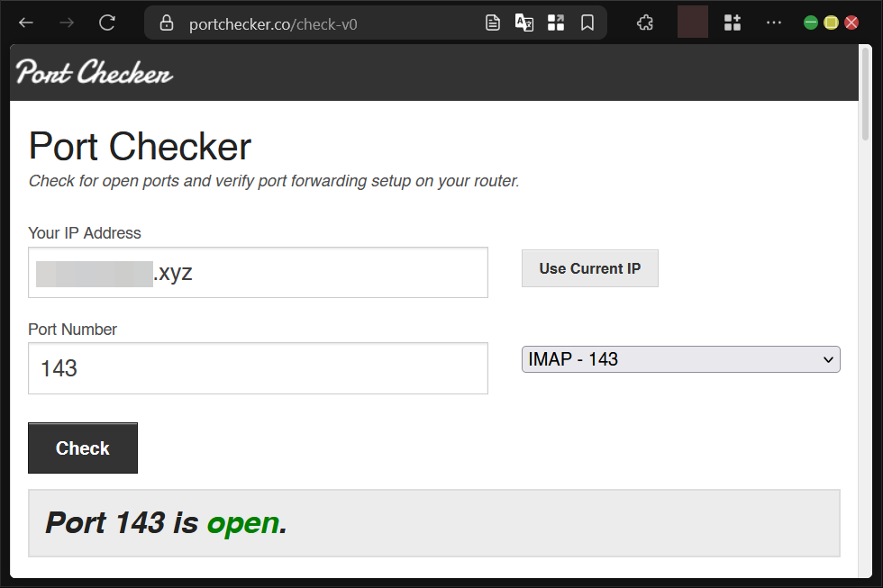Viewport: 883px width, 588px height.
Task: Click the Port Checker logo in the header
Action: [x=93, y=72]
